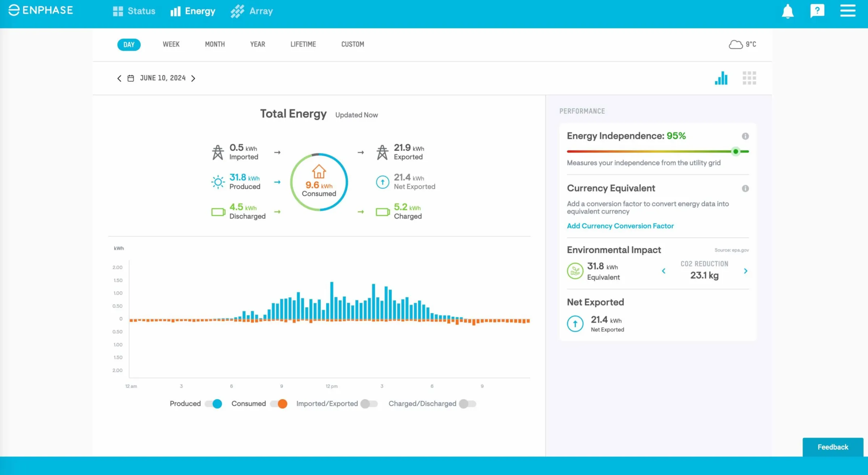This screenshot has width=868, height=475.
Task: Click the Energy Independence gradient bar
Action: tap(658, 152)
